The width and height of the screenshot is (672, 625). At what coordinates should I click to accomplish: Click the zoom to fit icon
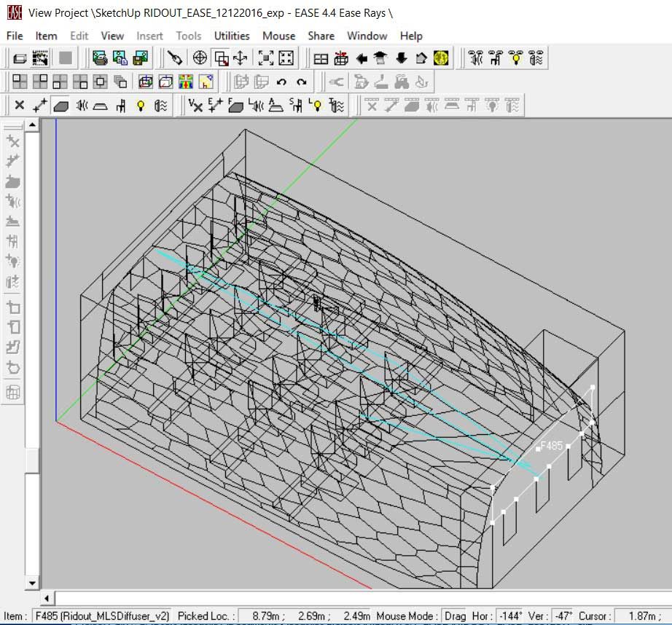pyautogui.click(x=266, y=58)
